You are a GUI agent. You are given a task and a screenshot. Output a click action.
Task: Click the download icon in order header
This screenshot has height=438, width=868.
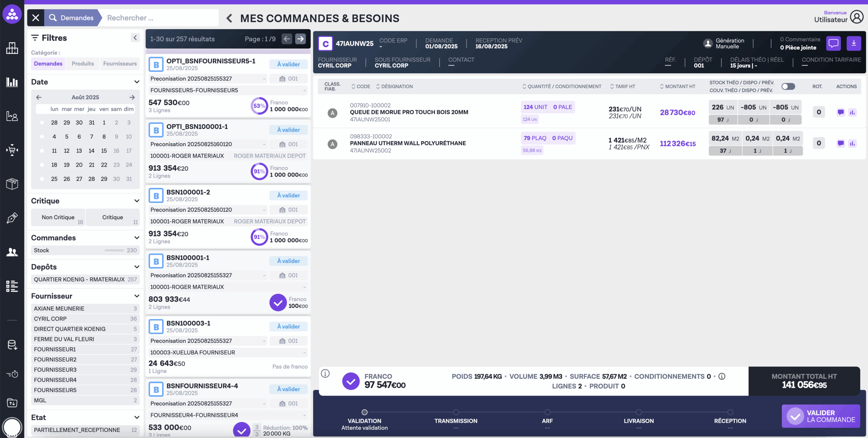(x=853, y=43)
